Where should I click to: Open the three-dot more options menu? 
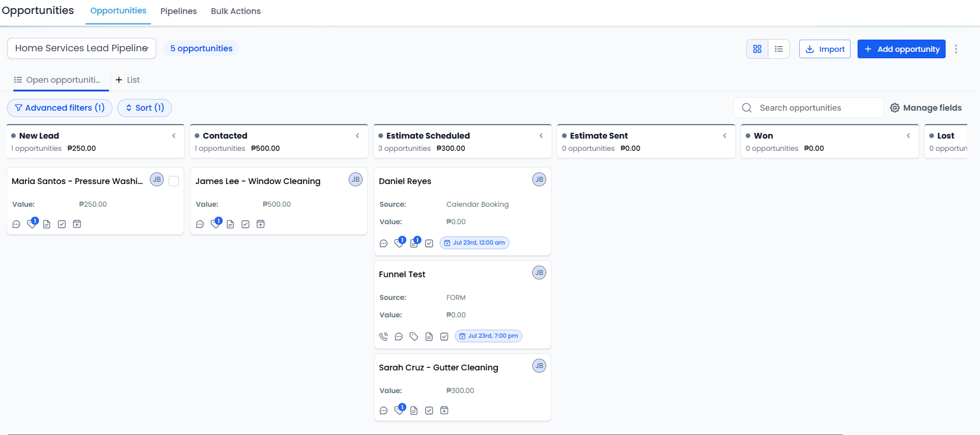(956, 49)
